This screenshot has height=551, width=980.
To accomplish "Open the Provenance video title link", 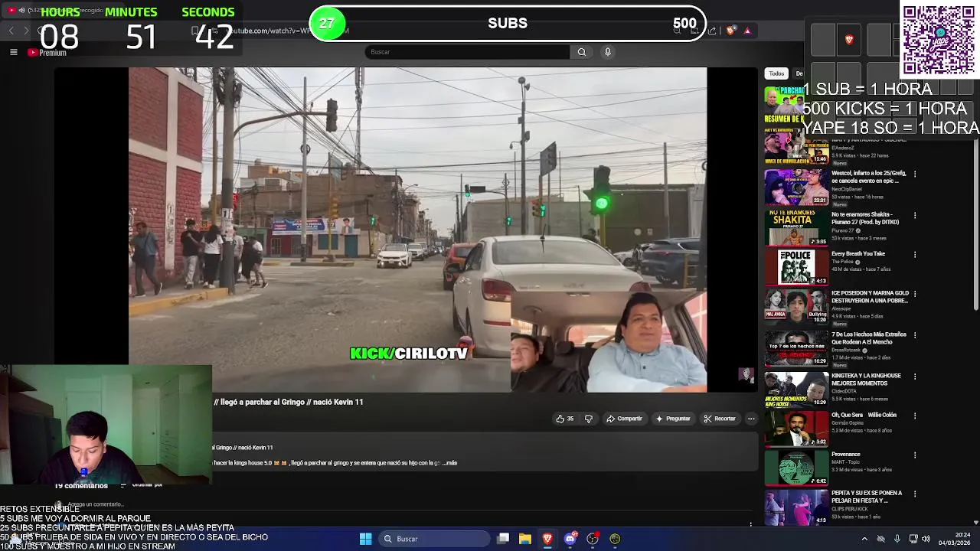I will [846, 455].
